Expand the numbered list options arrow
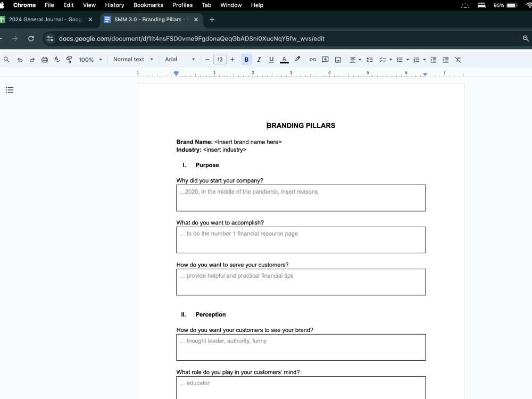 point(425,60)
